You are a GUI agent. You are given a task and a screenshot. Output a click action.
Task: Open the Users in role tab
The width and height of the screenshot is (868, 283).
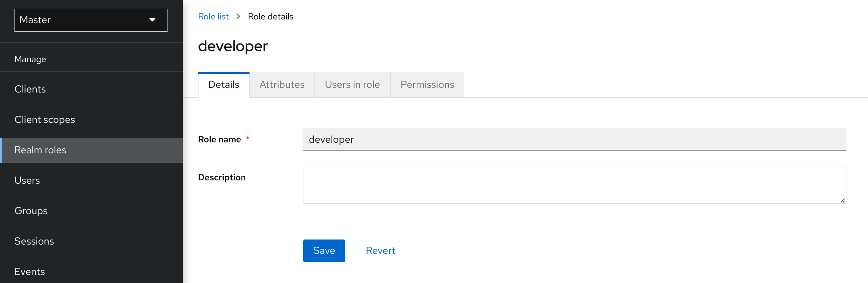tap(352, 85)
